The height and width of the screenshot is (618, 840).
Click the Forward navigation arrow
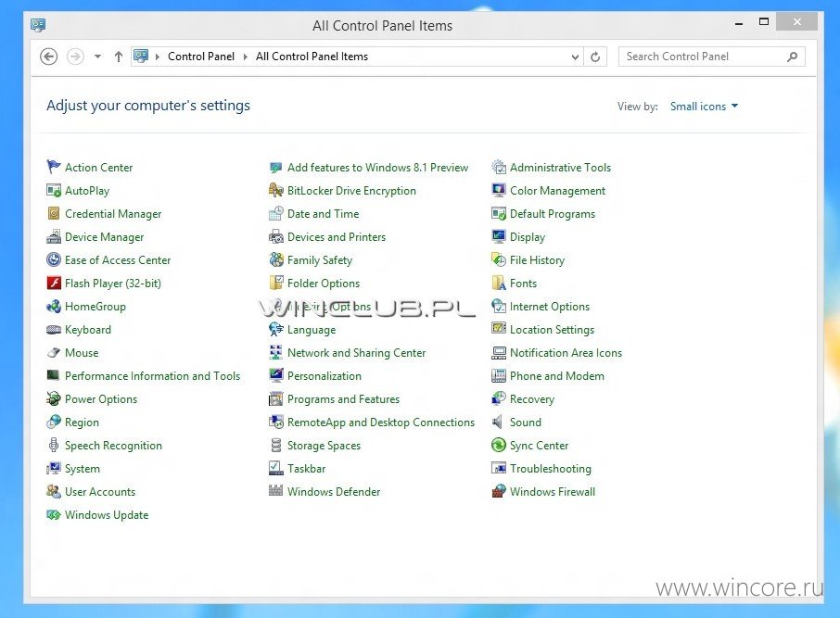75,57
